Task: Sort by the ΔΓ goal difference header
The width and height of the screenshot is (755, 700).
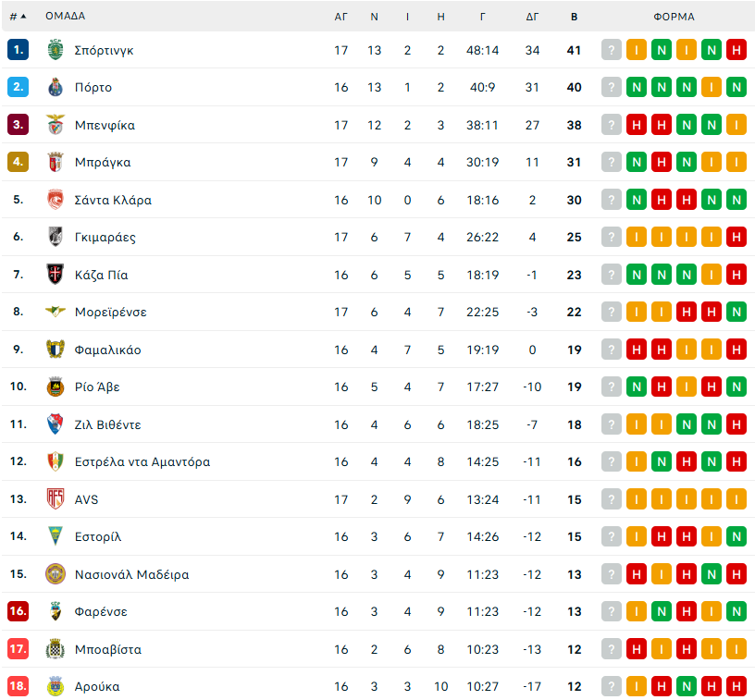Action: click(532, 17)
